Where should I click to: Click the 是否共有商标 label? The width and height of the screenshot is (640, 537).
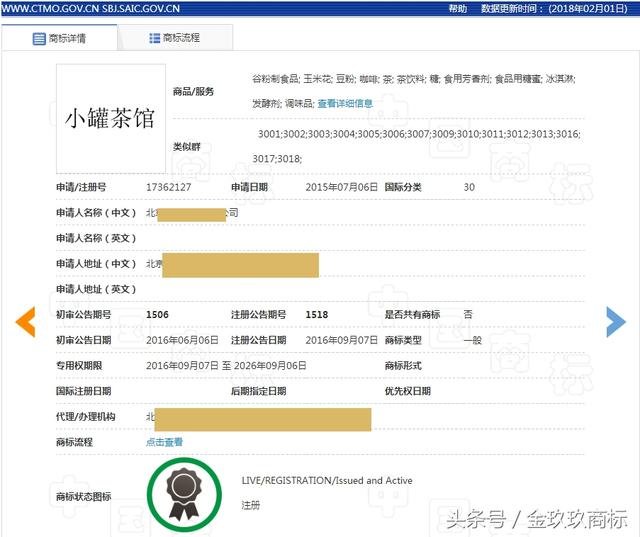coord(412,315)
